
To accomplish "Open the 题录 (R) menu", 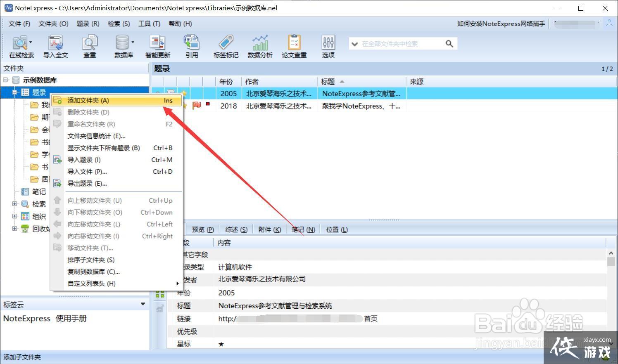I will (x=88, y=24).
